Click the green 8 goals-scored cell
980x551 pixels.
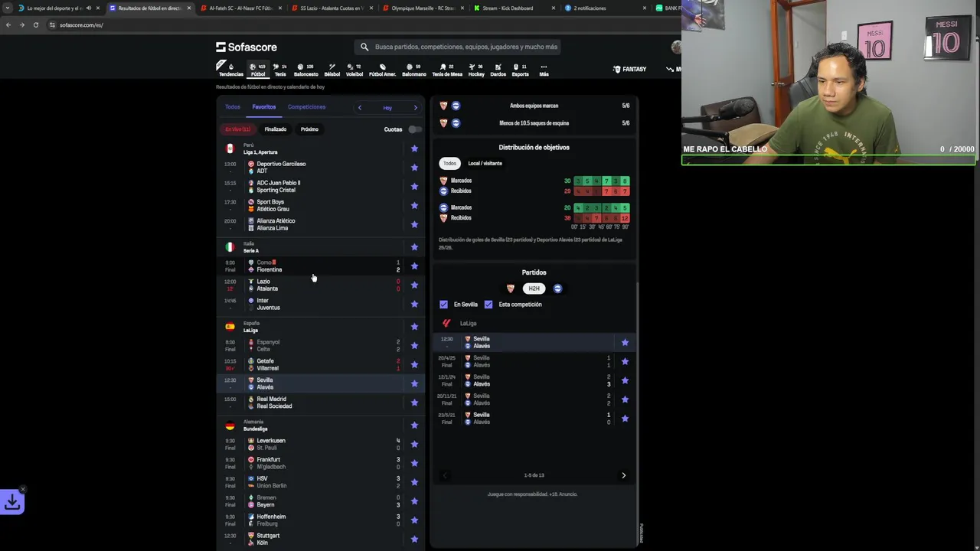tap(625, 181)
